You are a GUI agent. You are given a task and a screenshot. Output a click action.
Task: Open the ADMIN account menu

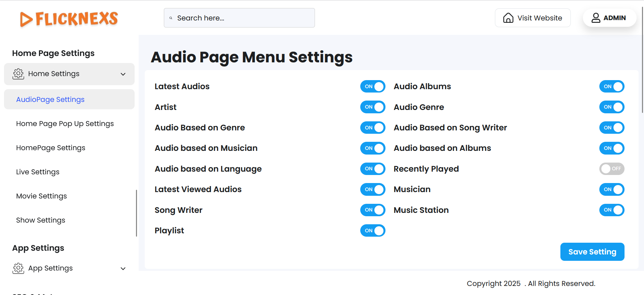click(x=609, y=18)
